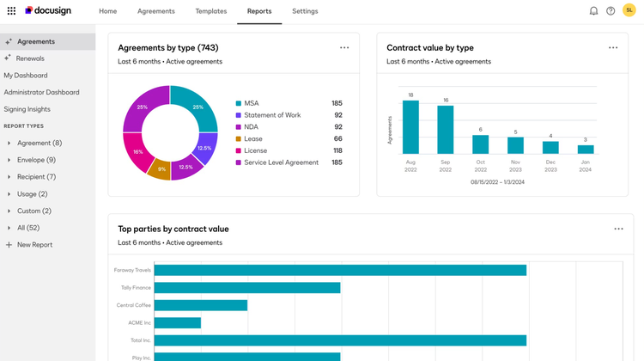The height and width of the screenshot is (361, 644).
Task: Click the Central Coffee bar
Action: click(x=201, y=305)
